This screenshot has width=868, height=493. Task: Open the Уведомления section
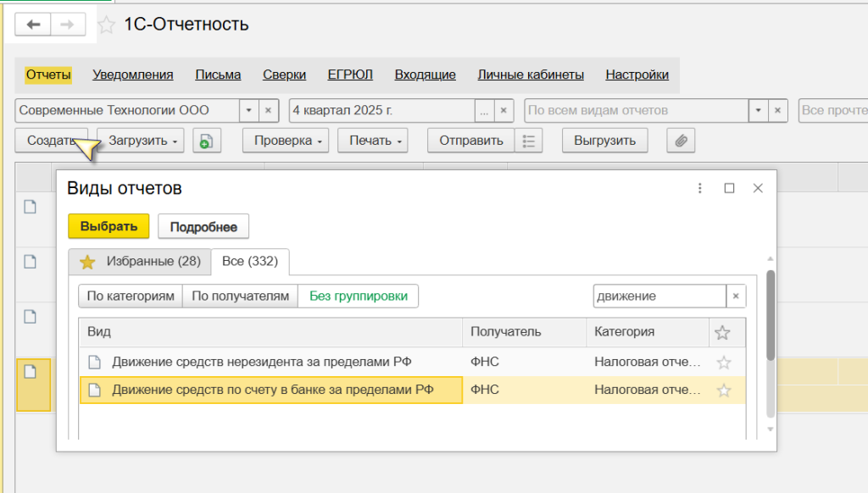[133, 75]
